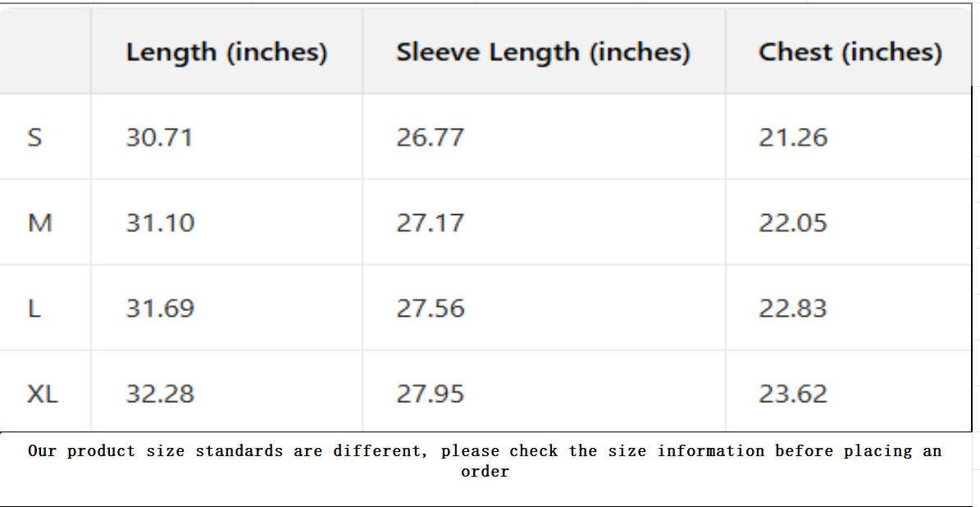Select the 21.26 chest cell
The height and width of the screenshot is (507, 980).
pyautogui.click(x=793, y=137)
